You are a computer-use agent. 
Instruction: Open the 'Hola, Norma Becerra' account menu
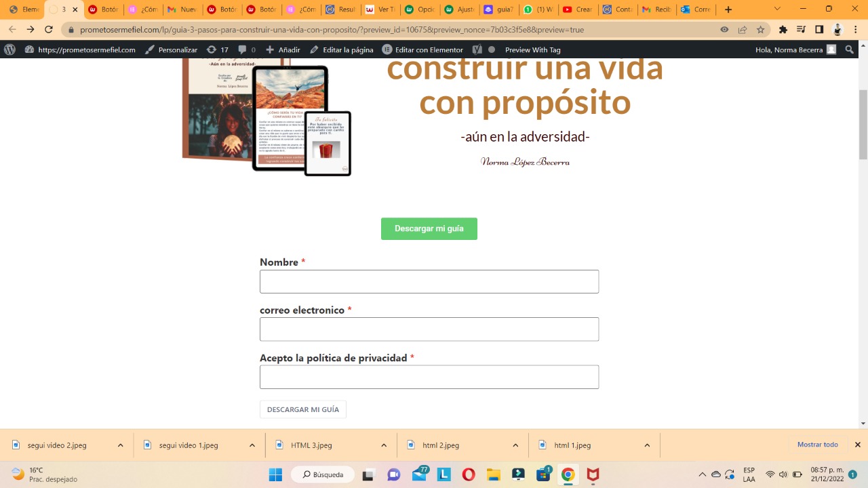coord(795,49)
